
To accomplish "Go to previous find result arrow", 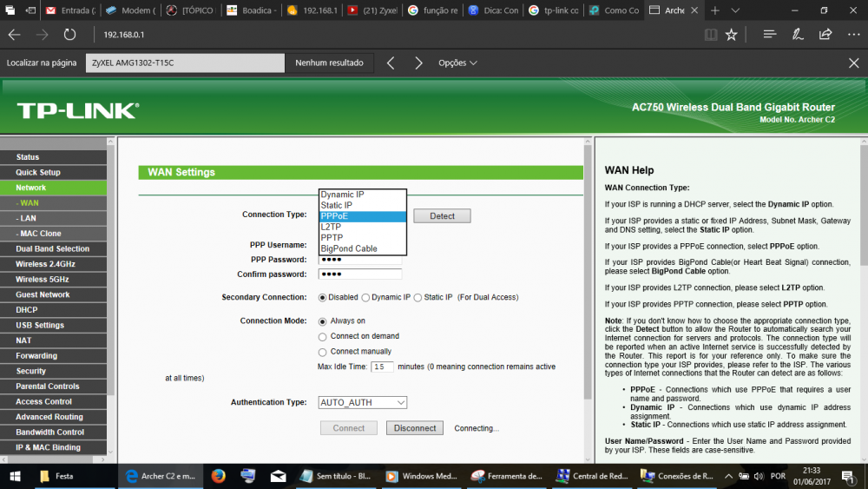I will click(391, 63).
